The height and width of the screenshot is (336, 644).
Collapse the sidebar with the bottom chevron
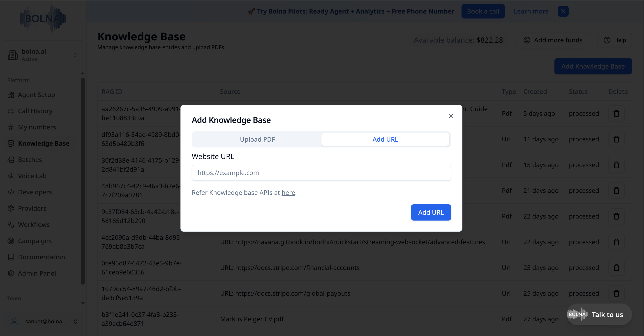pyautogui.click(x=83, y=303)
